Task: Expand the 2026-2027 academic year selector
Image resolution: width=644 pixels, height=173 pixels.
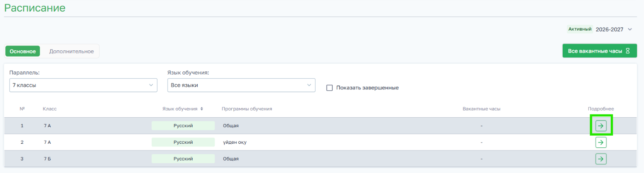Action: [x=614, y=29]
